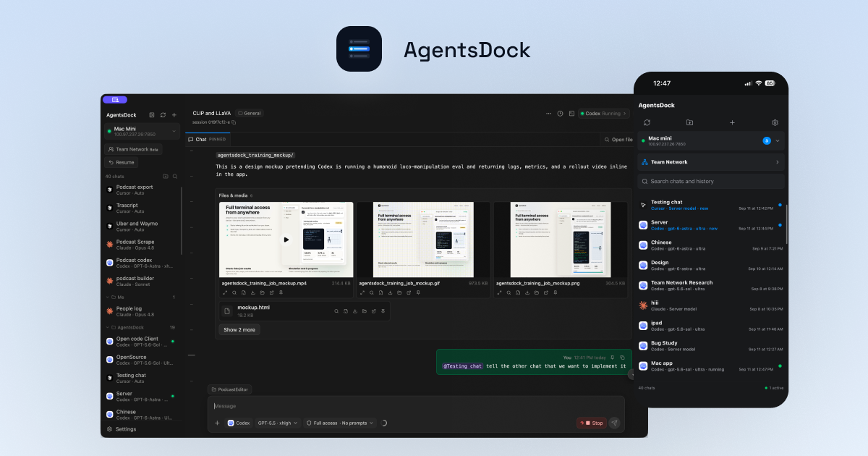Download the mockup.mp4 file
This screenshot has height=456, width=868.
253,292
